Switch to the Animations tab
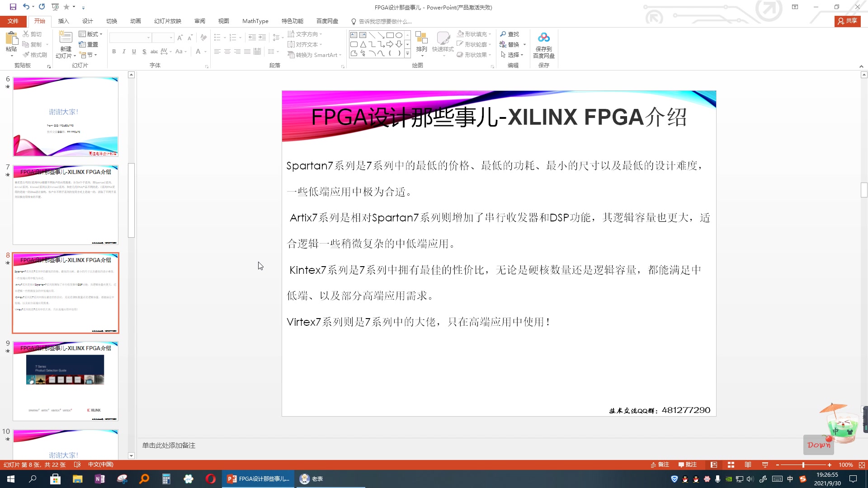 (x=135, y=21)
